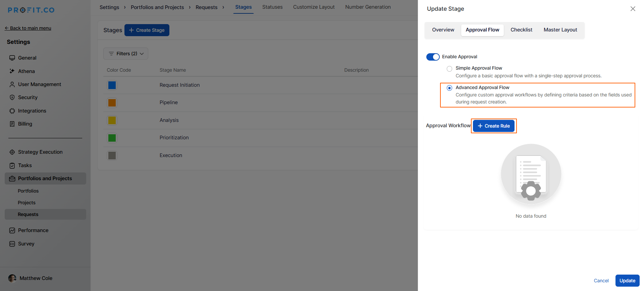
Task: Expand the Filters (2) dropdown
Action: point(126,54)
